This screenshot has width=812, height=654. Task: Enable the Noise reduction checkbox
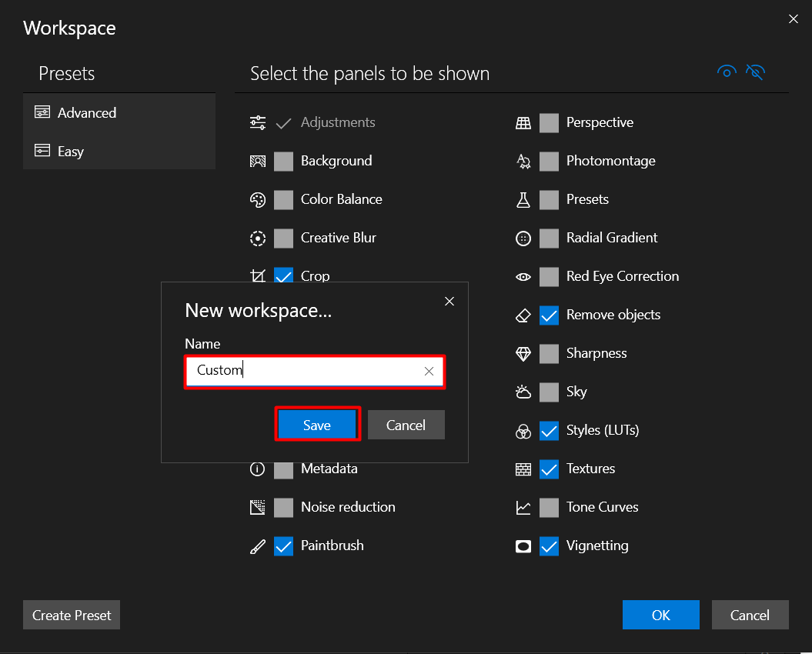283,508
